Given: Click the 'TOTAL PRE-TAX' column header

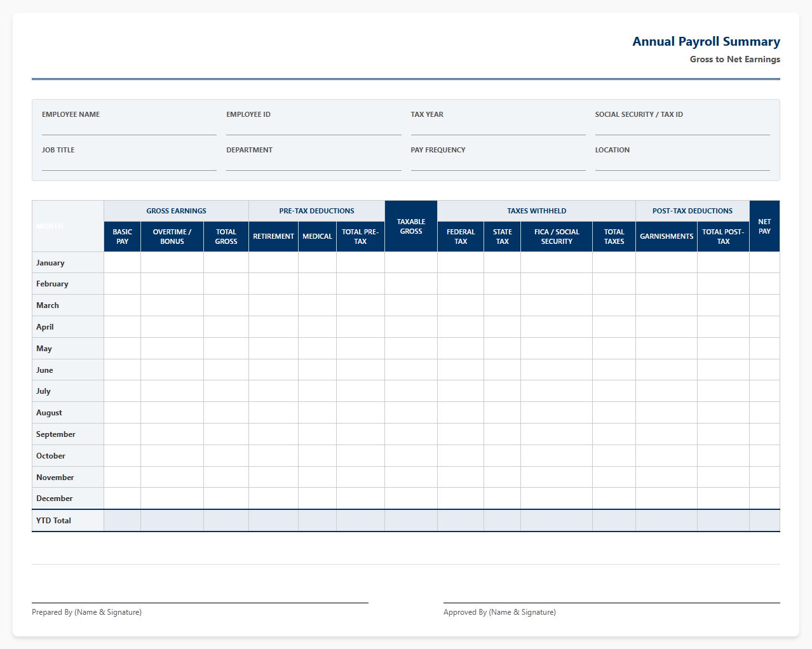Looking at the screenshot, I should coord(360,236).
